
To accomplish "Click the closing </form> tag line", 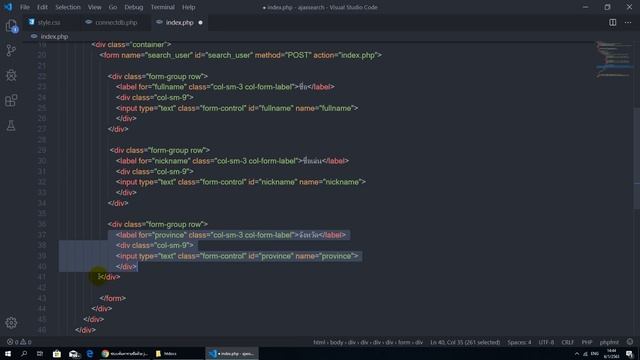I will pyautogui.click(x=113, y=298).
